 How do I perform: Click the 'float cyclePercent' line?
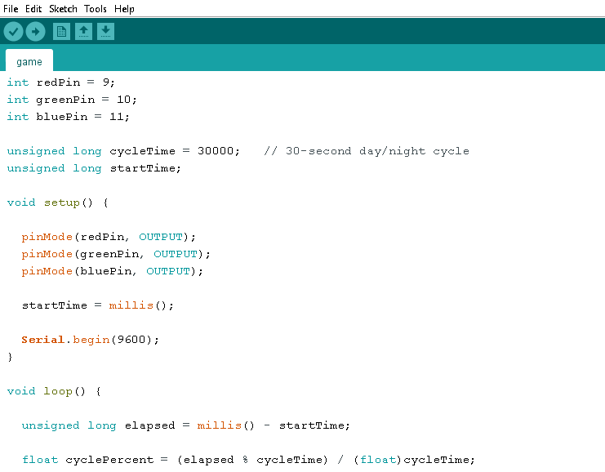[248, 460]
